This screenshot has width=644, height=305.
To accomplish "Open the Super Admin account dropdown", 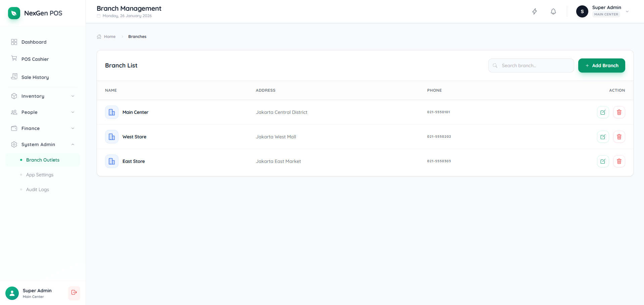I will point(627,11).
